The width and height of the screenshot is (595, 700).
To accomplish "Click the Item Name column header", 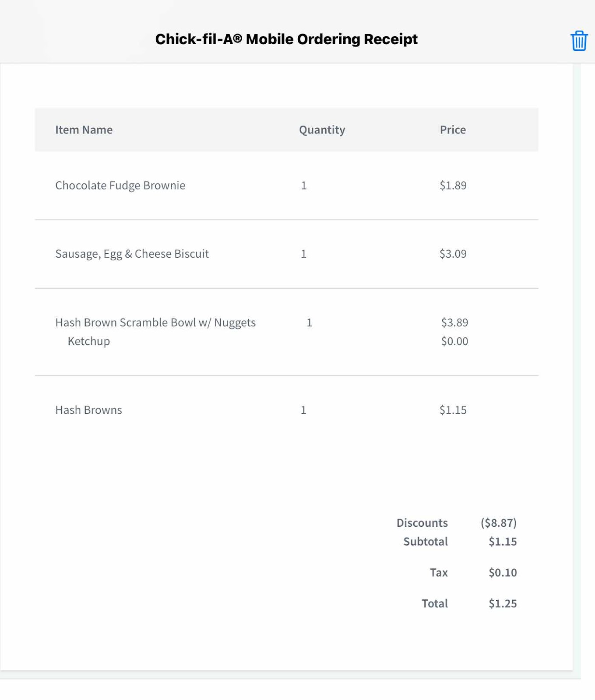I will tap(84, 130).
